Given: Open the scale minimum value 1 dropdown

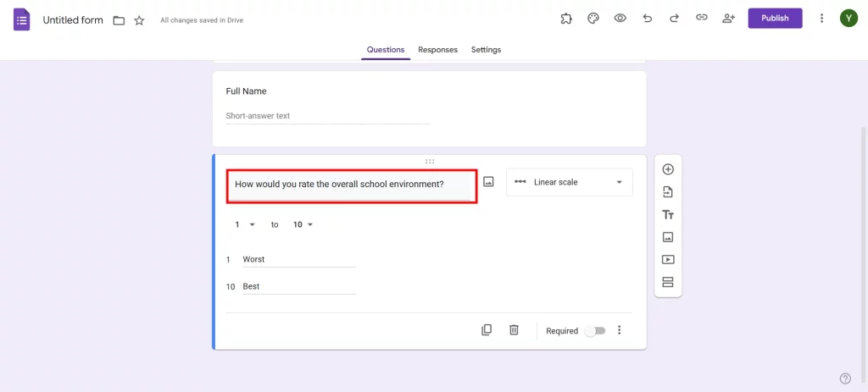Looking at the screenshot, I should coord(245,224).
